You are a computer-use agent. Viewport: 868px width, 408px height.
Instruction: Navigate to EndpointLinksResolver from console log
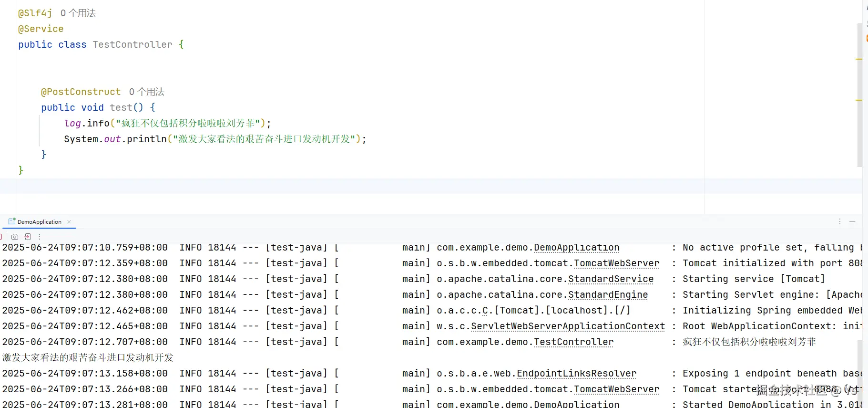pyautogui.click(x=576, y=373)
